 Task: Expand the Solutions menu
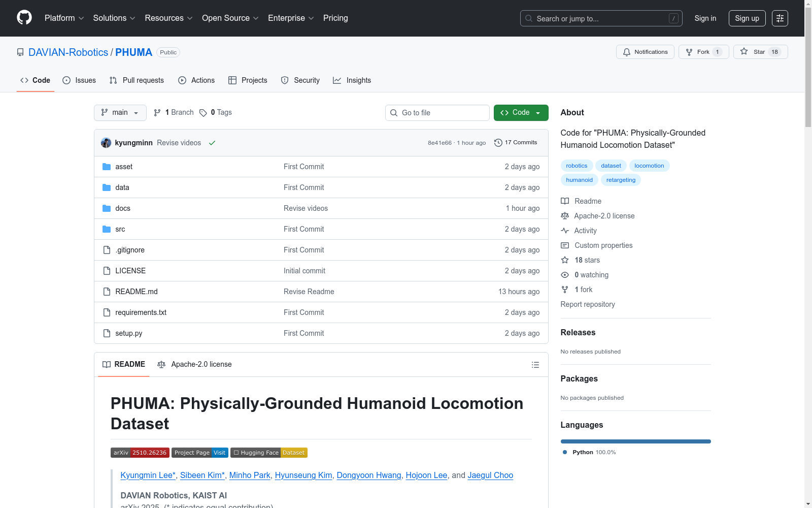[x=114, y=18]
